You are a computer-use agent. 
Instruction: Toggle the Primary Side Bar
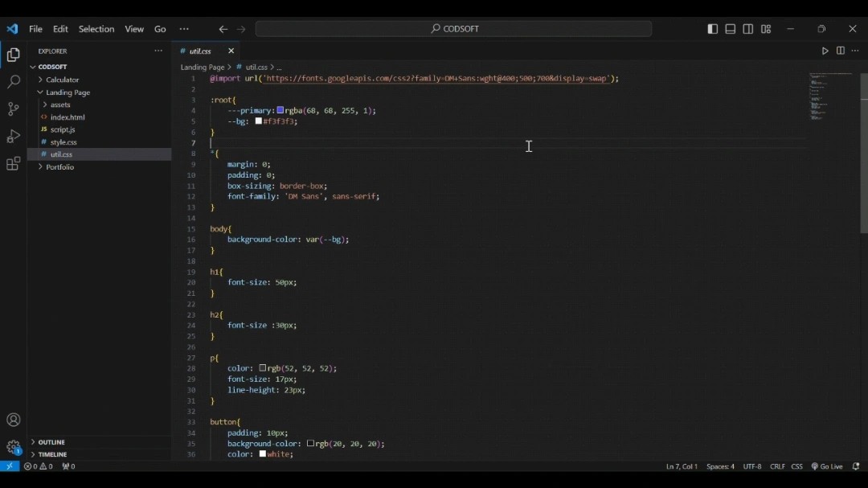[713, 29]
